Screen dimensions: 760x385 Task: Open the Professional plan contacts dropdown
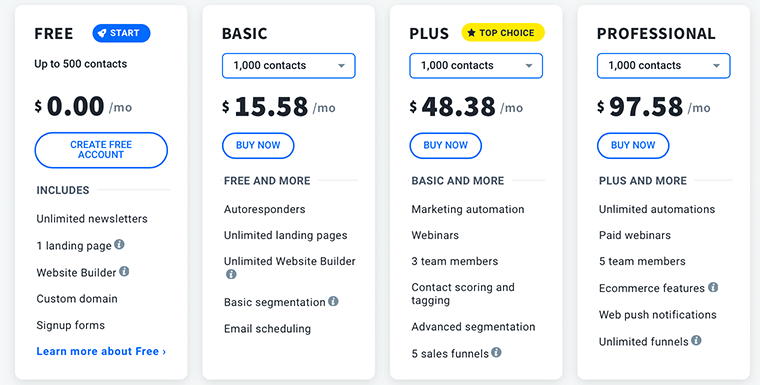(x=664, y=65)
